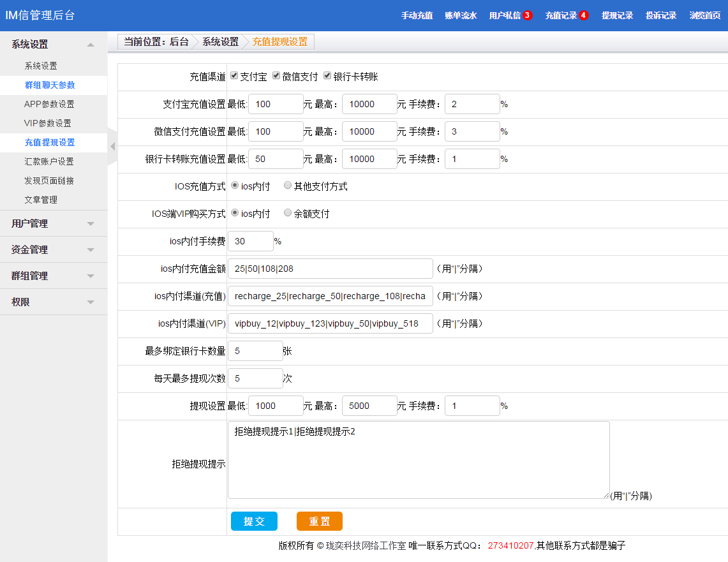This screenshot has height=562, width=728.
Task: Choose 余额支付 for IOS VIP purchase
Action: pos(288,213)
